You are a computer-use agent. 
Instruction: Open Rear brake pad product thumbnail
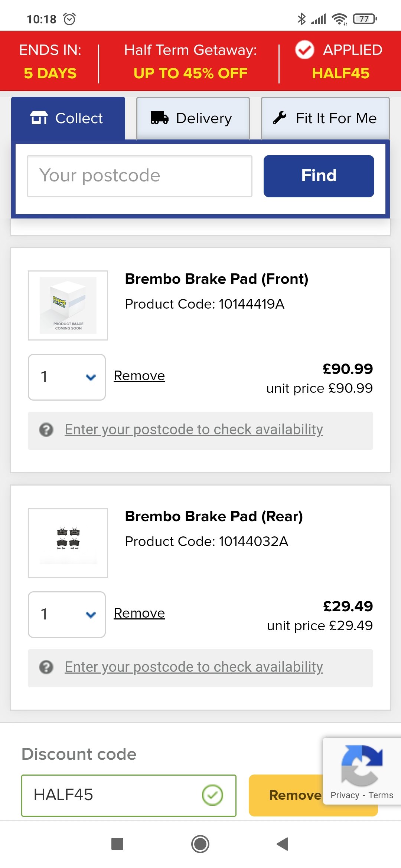click(68, 542)
